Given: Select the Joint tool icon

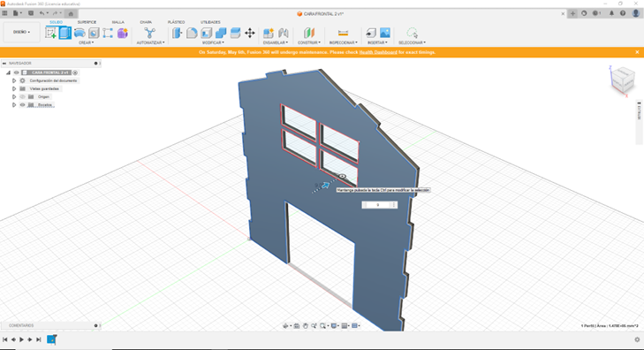Looking at the screenshot, I should click(x=283, y=33).
